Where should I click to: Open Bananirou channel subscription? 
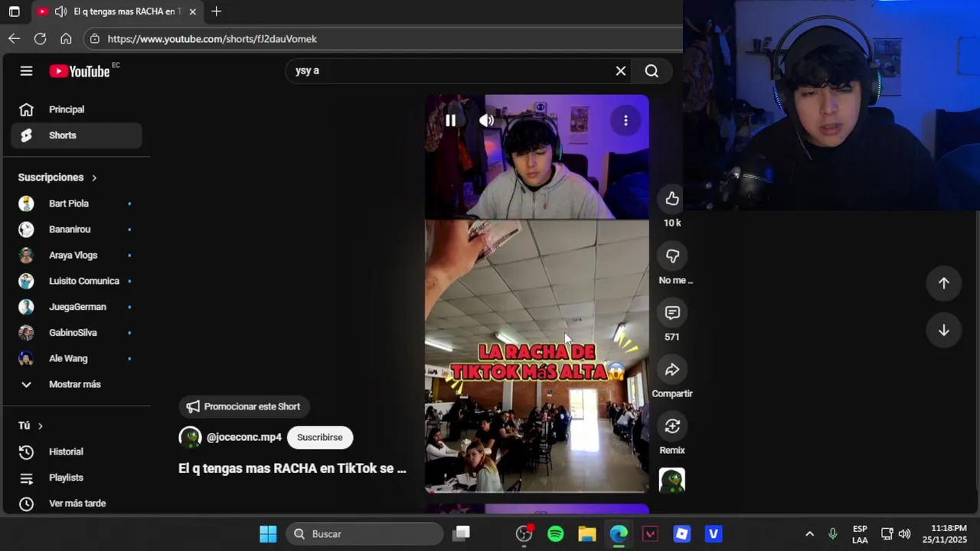point(77,230)
